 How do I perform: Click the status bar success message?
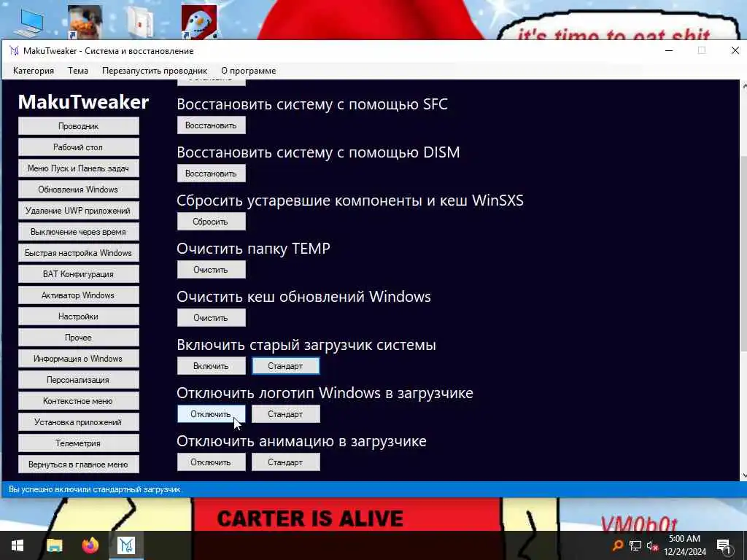tap(95, 489)
